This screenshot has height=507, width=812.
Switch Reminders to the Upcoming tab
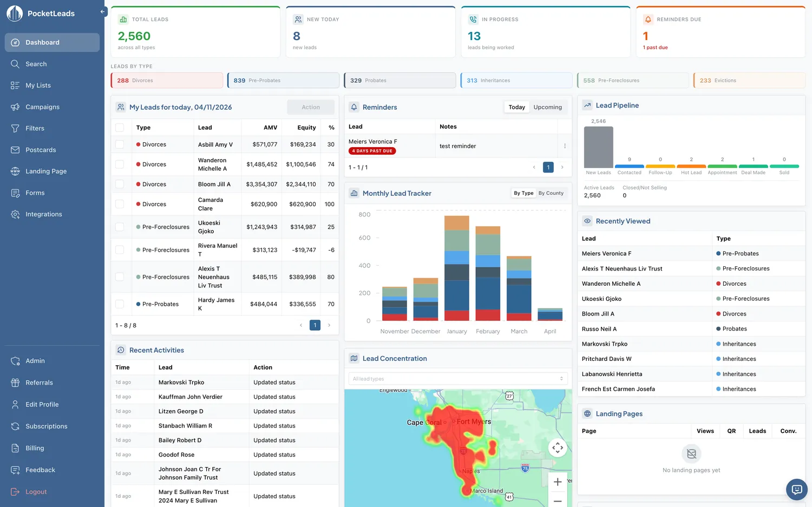548,107
